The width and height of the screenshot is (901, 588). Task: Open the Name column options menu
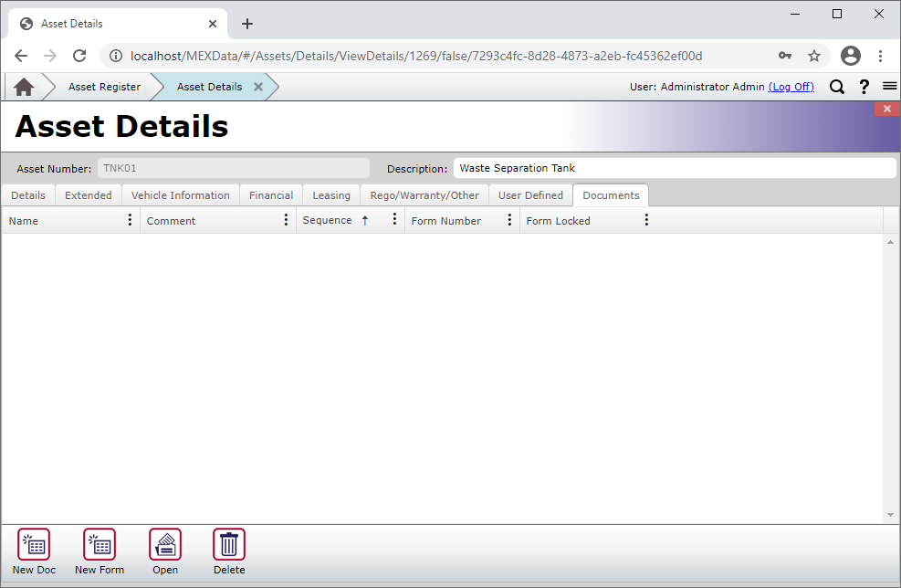pos(129,220)
